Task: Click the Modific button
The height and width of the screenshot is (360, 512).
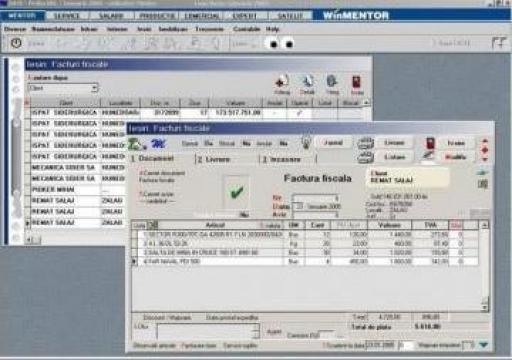Action: 456,157
